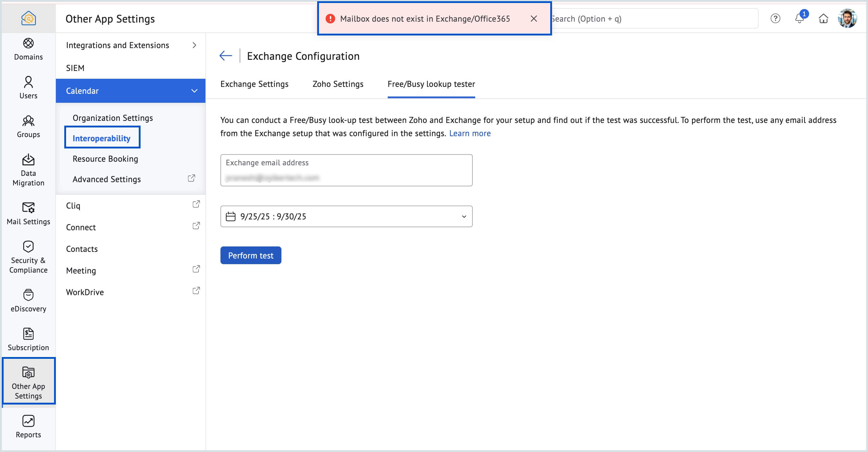Switch to Exchange Settings tab
The width and height of the screenshot is (868, 452).
tap(254, 84)
